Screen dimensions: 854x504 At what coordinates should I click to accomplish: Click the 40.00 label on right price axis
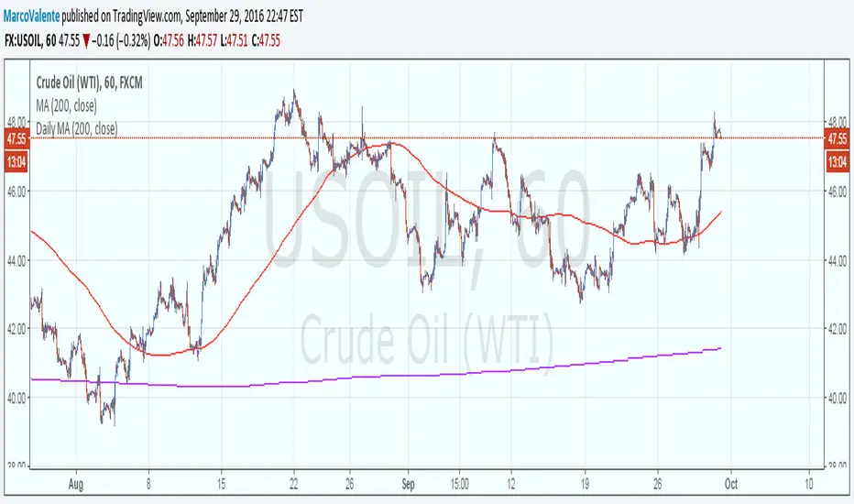(x=838, y=399)
